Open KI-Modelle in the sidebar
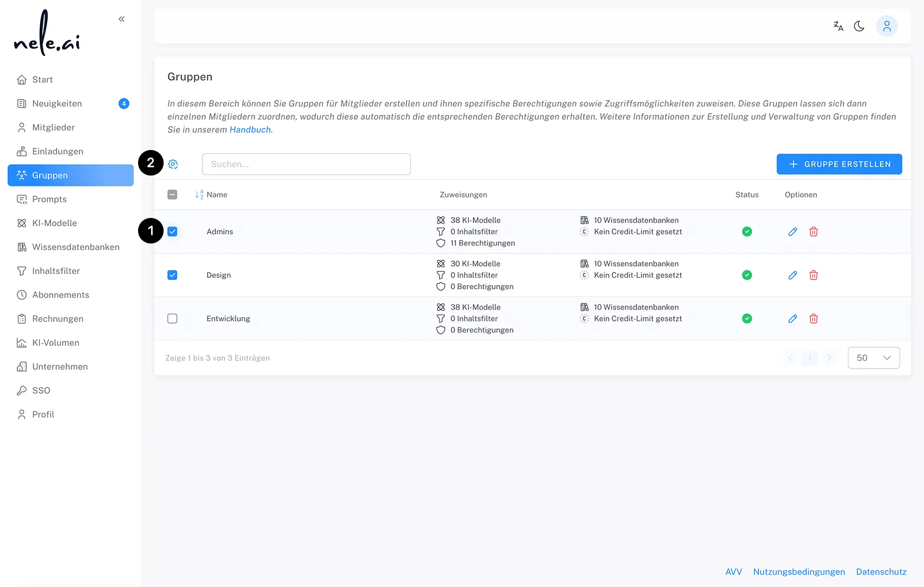 click(71, 223)
